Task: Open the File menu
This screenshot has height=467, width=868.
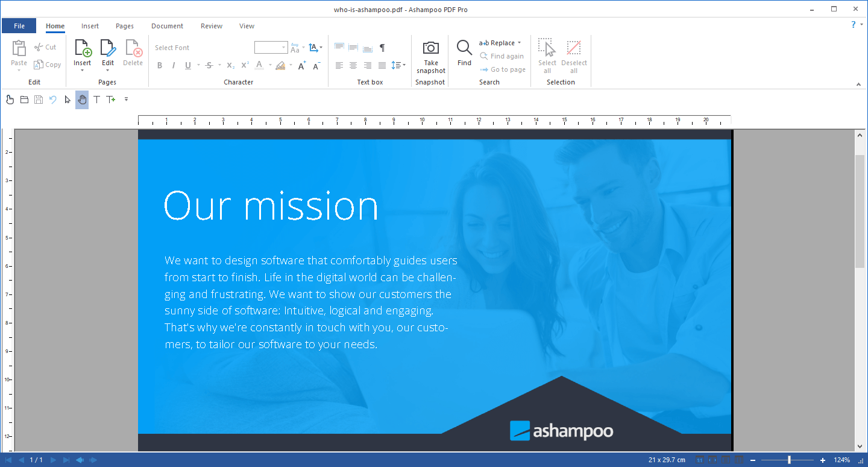Action: point(19,25)
